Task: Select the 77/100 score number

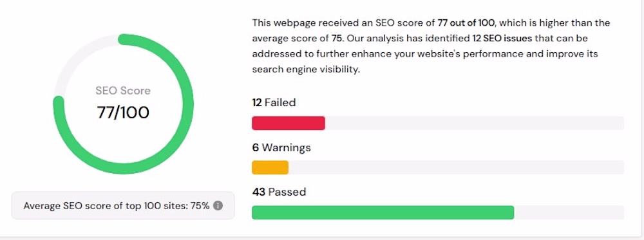Action: pos(123,112)
